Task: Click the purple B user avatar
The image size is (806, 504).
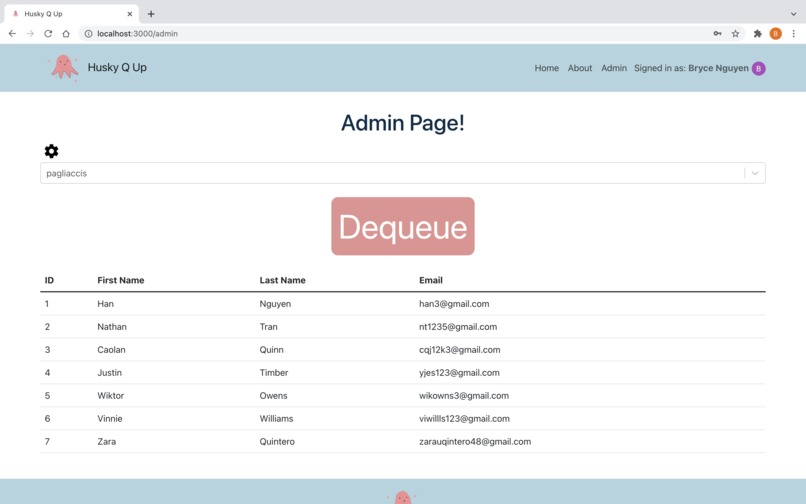Action: (759, 68)
